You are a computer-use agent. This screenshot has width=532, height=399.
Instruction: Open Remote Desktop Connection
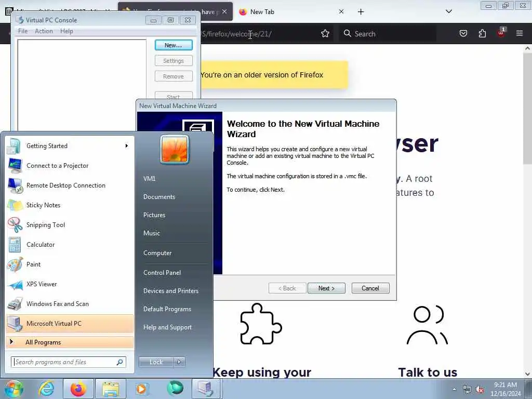(70, 185)
